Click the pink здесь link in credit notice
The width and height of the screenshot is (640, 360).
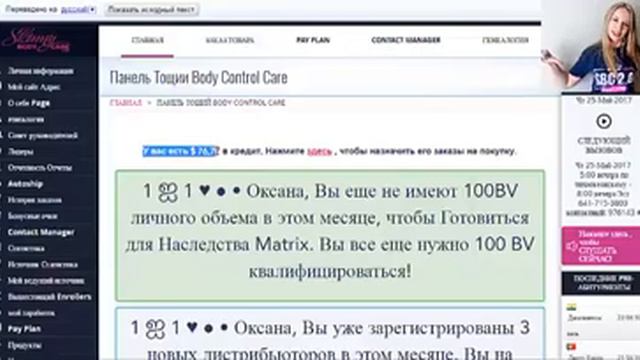[x=319, y=151]
